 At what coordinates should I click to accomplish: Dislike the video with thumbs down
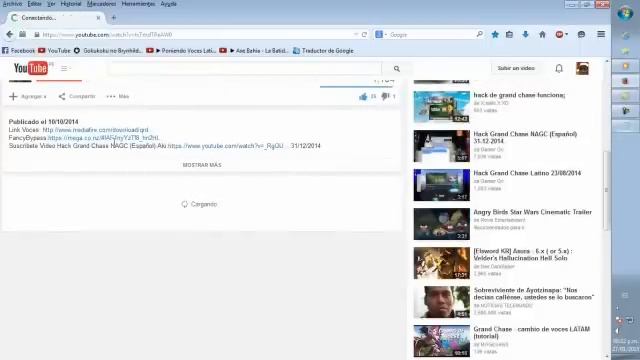(x=385, y=96)
